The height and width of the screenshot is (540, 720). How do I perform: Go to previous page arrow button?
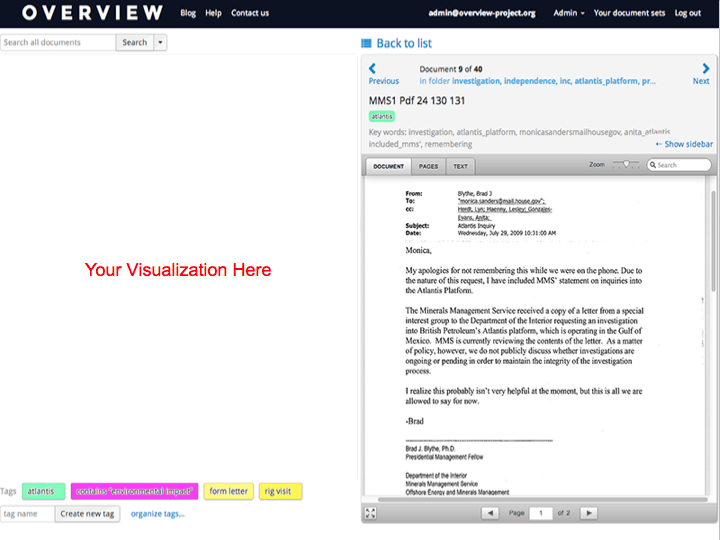tap(490, 513)
